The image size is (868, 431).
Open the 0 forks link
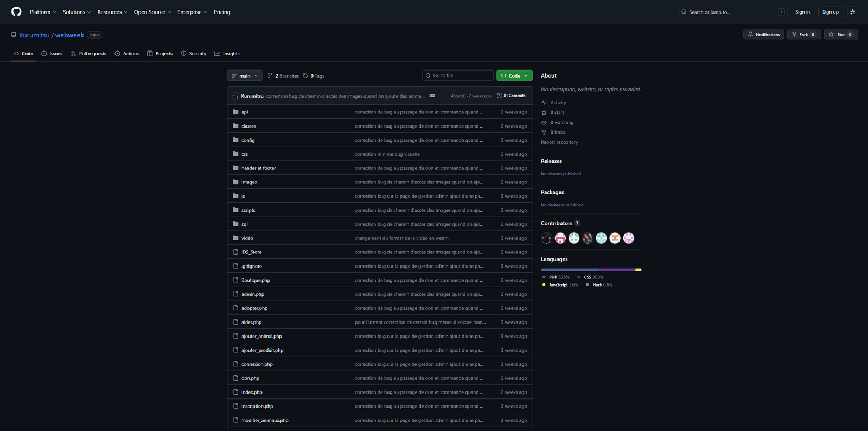click(x=553, y=132)
